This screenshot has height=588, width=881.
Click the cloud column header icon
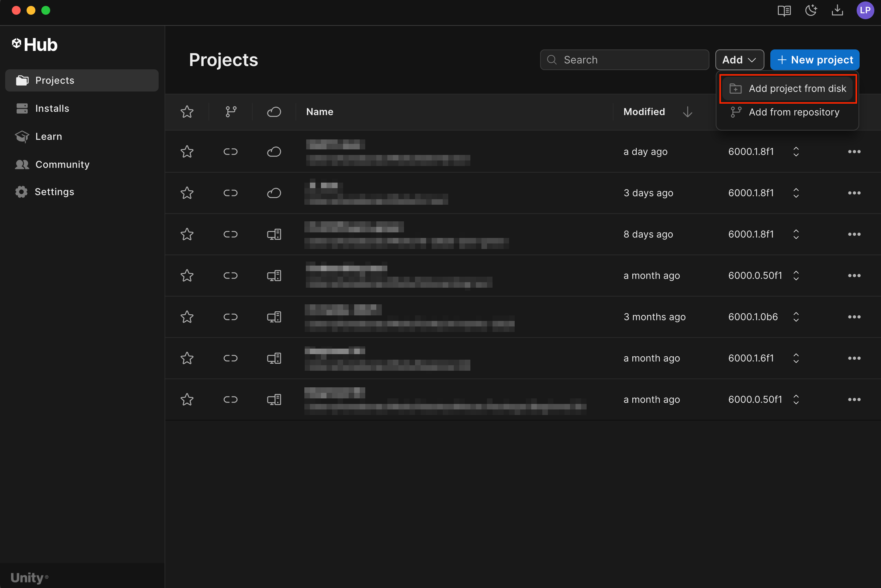tap(274, 112)
